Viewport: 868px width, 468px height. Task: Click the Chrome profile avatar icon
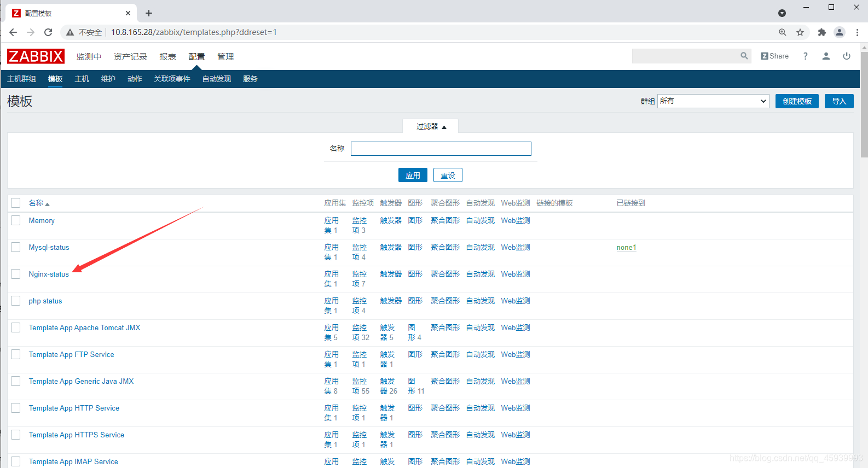(x=840, y=32)
